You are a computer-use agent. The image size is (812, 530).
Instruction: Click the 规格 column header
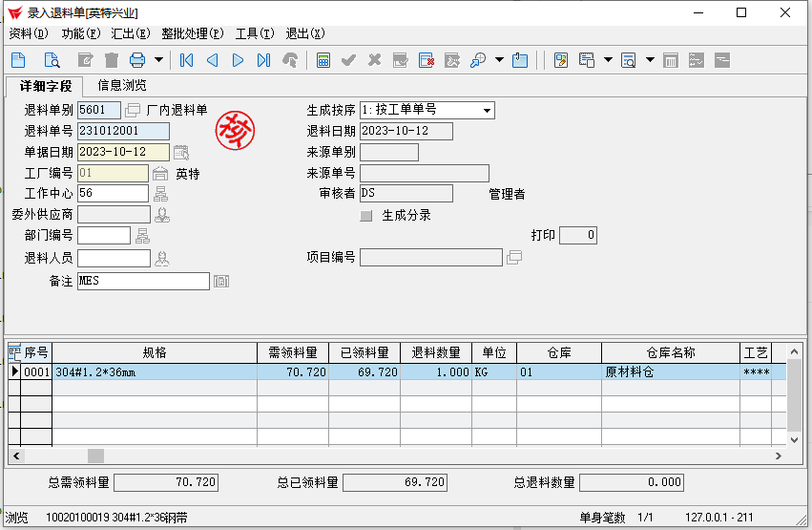coord(155,352)
